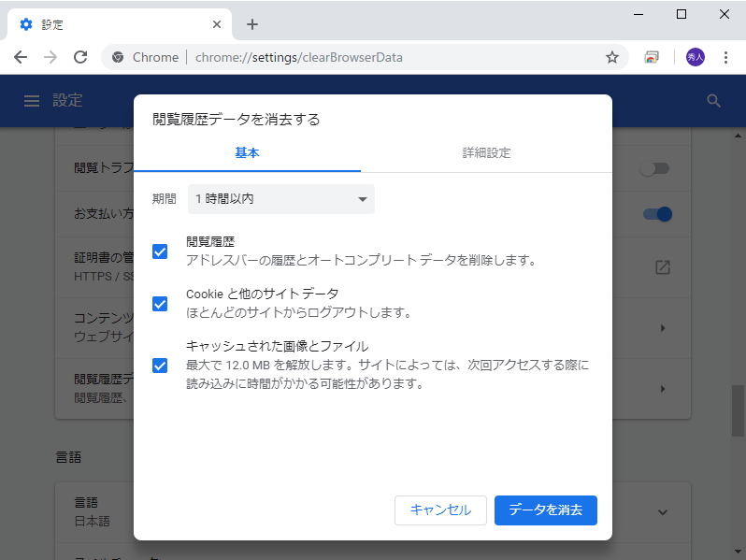746x560 pixels.
Task: Open the 期間 time range dropdown
Action: click(x=281, y=199)
